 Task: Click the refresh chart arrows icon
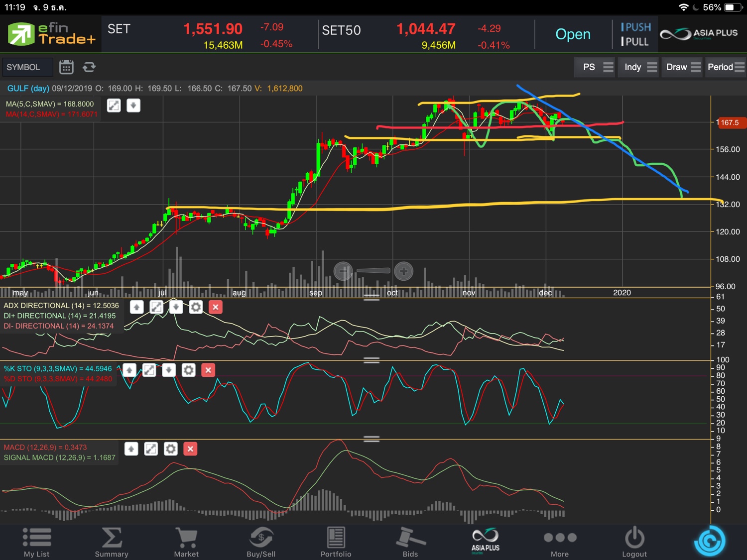click(89, 67)
